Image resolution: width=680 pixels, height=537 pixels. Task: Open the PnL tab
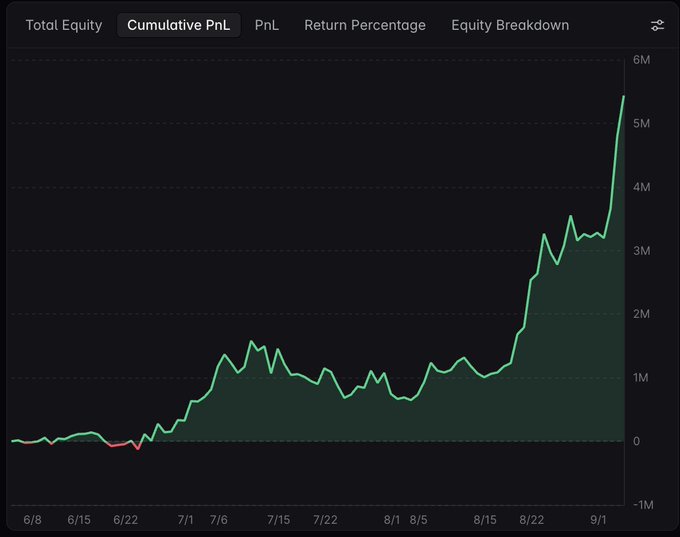click(x=267, y=25)
